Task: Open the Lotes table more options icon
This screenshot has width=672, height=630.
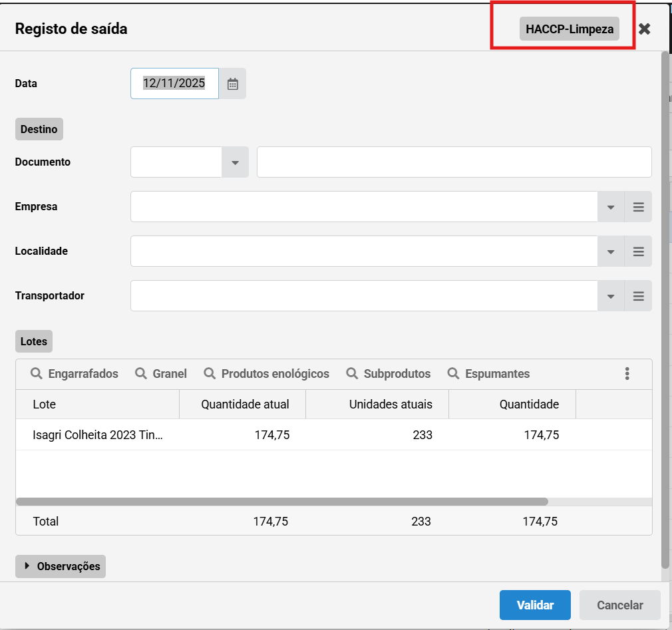Action: click(x=627, y=374)
